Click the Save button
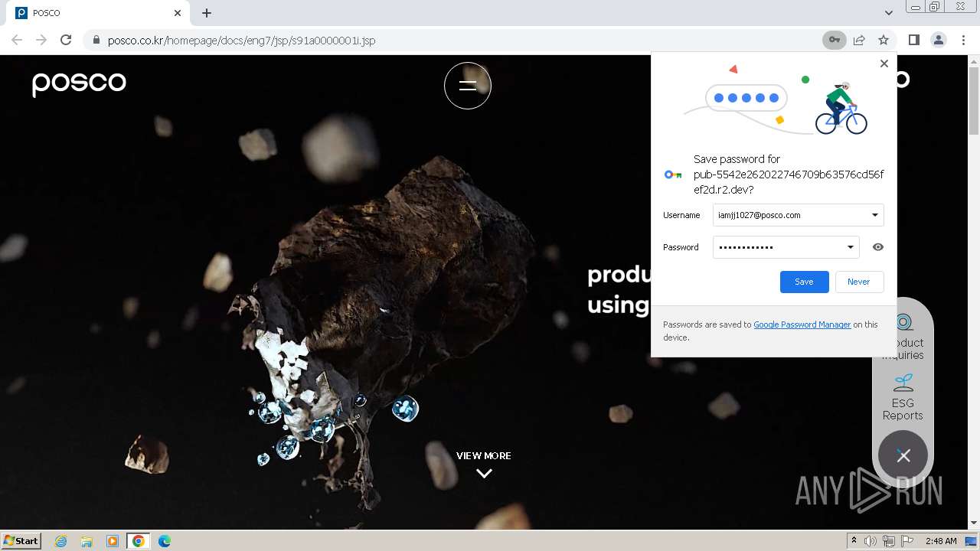The height and width of the screenshot is (551, 980). pyautogui.click(x=804, y=282)
